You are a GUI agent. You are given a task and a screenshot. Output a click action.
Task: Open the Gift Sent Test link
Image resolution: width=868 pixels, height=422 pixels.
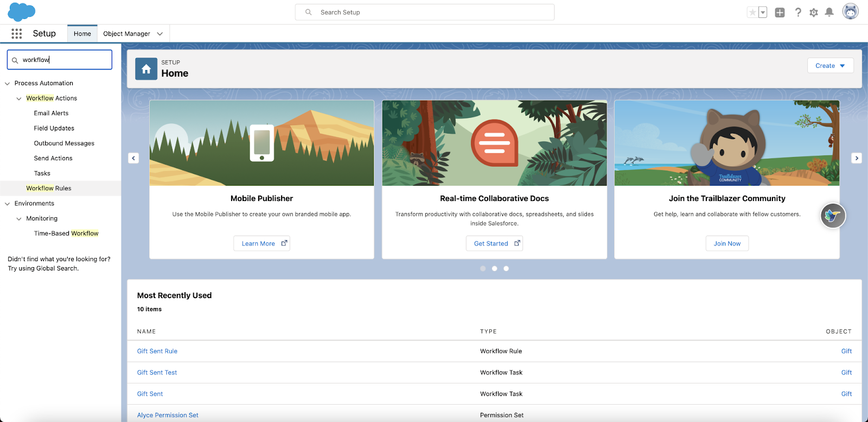[x=157, y=373]
